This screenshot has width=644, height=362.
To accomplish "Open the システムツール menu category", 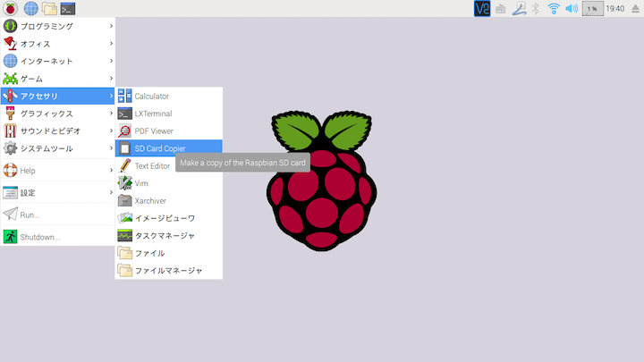I will (58, 148).
